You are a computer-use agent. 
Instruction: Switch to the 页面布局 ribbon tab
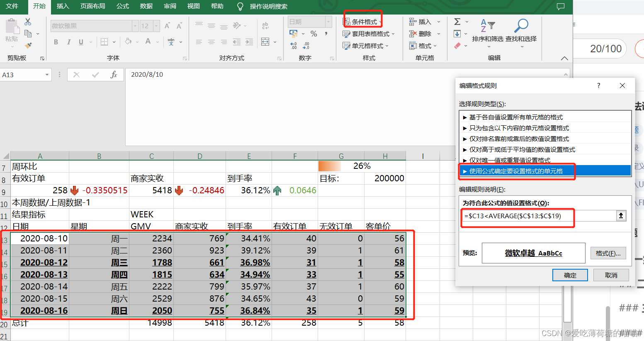point(93,6)
